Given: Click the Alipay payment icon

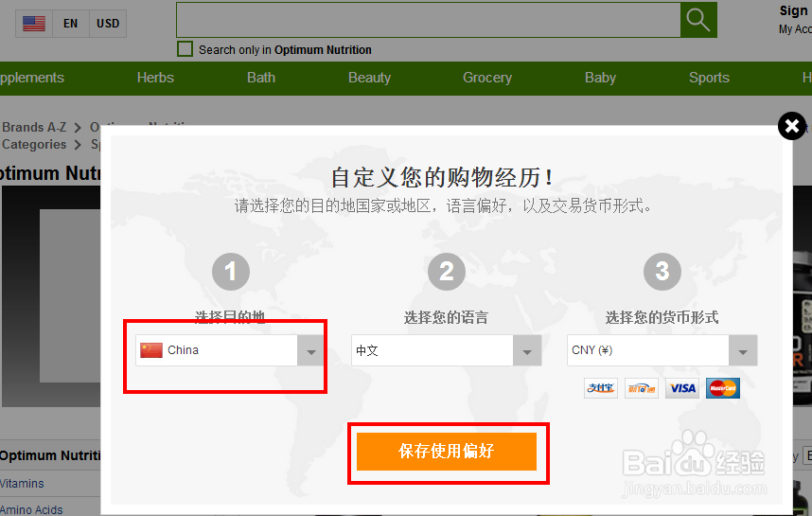Looking at the screenshot, I should [x=601, y=388].
